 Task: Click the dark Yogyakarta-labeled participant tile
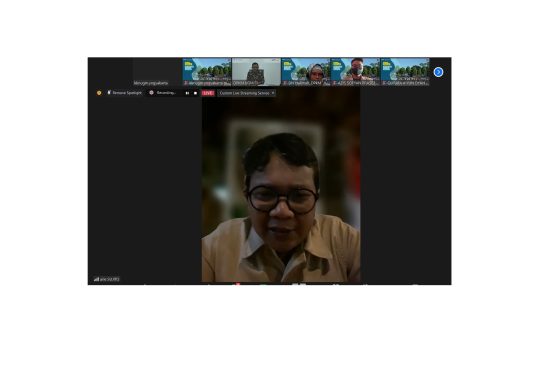point(157,72)
